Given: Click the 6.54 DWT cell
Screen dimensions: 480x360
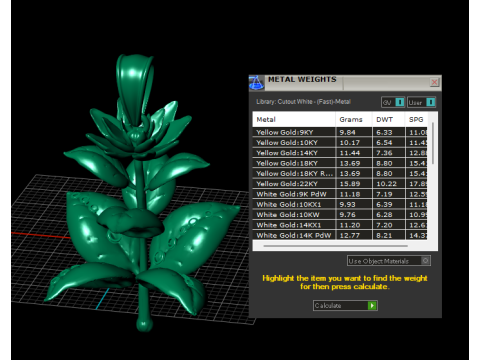Looking at the screenshot, I should pyautogui.click(x=389, y=142).
